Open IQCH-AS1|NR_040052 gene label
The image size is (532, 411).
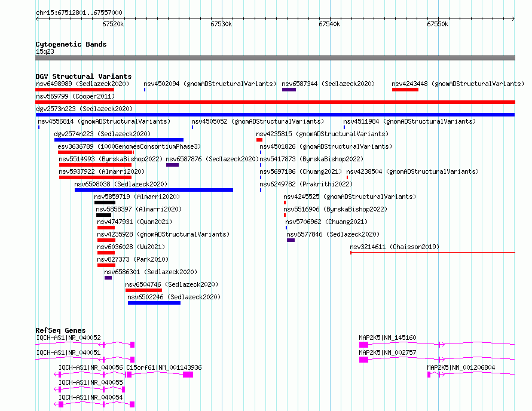pyautogui.click(x=69, y=338)
